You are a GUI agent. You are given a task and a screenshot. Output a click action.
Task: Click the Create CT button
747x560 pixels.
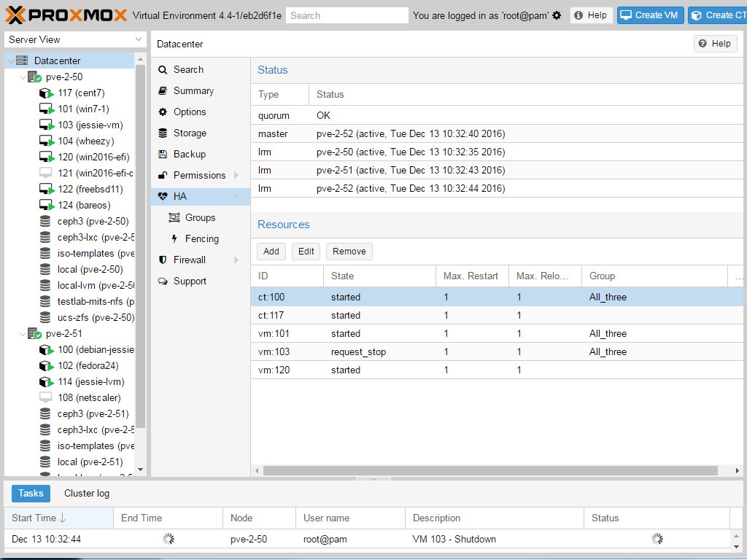[x=718, y=15]
